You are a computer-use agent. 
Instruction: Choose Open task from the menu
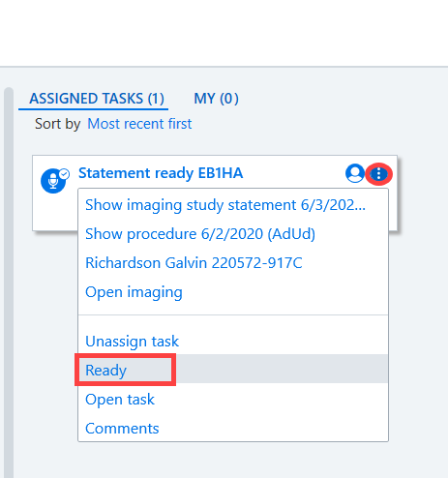pyautogui.click(x=233, y=400)
